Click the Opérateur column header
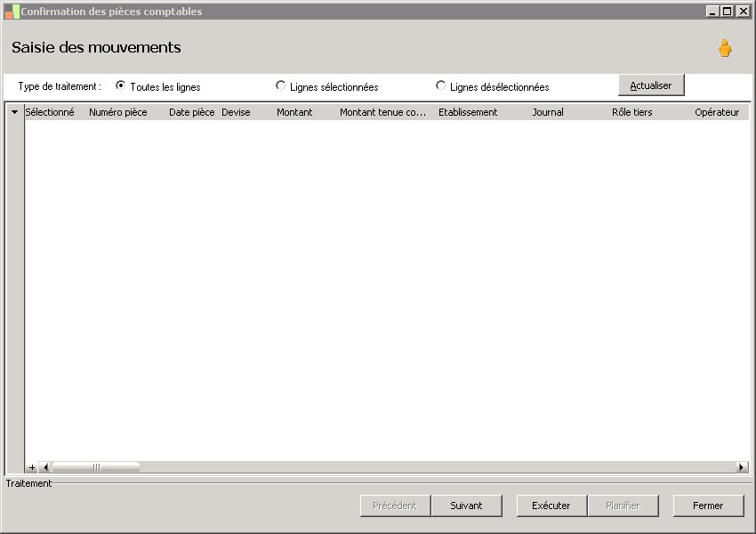This screenshot has width=756, height=534. pyautogui.click(x=717, y=112)
